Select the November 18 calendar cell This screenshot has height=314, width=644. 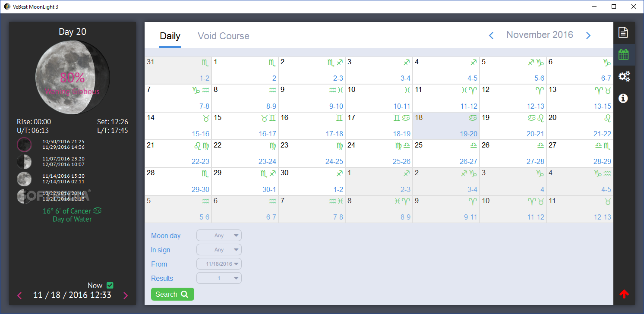(446, 126)
